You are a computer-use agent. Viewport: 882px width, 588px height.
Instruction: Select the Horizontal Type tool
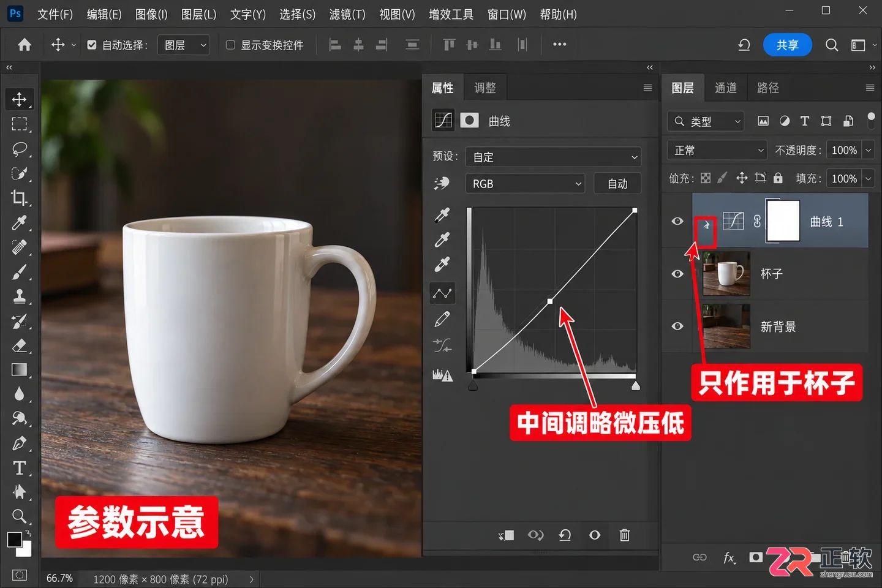pos(19,468)
